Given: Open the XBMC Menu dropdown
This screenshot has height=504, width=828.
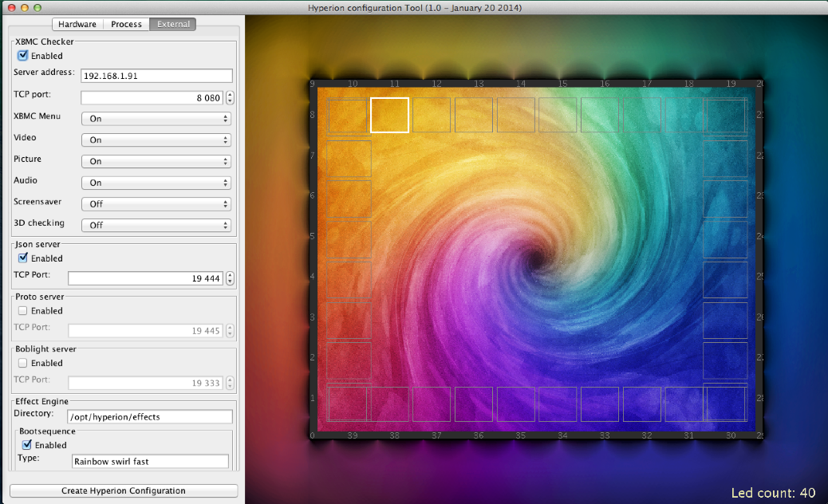Looking at the screenshot, I should pos(156,119).
